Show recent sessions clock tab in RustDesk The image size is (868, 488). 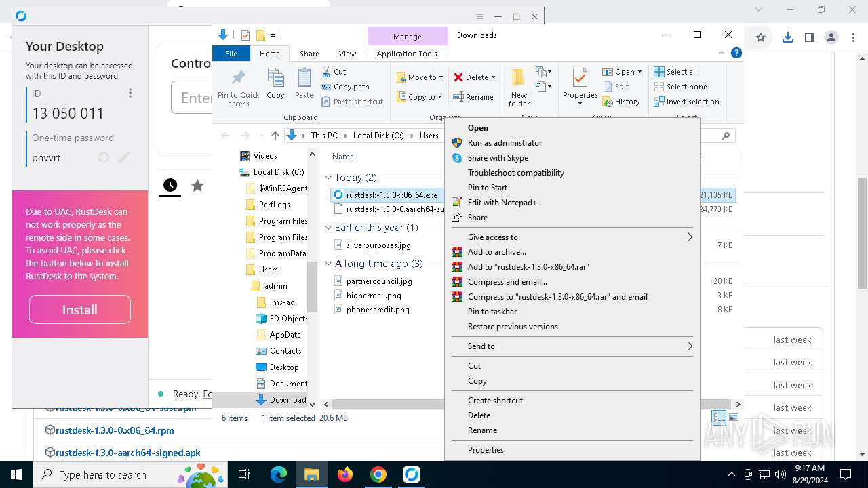pos(170,185)
